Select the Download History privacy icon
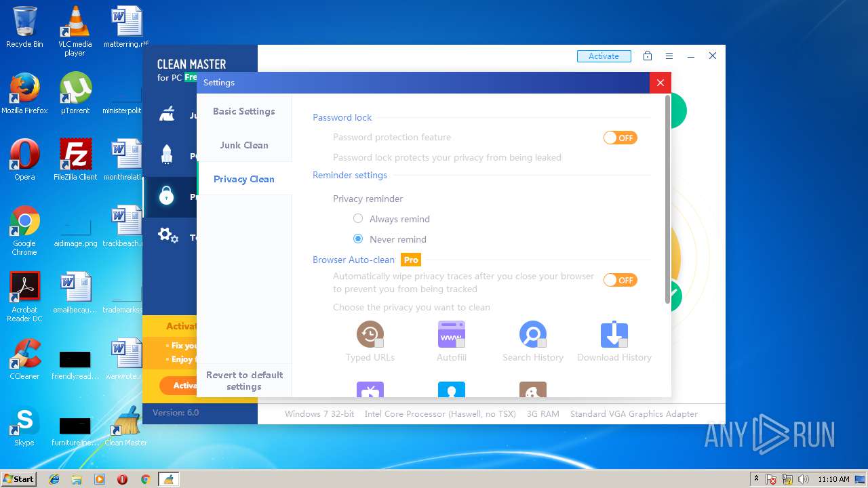This screenshot has width=868, height=488. [x=614, y=334]
